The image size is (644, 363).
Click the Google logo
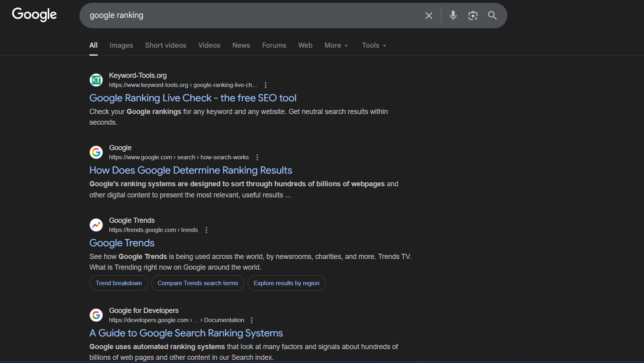click(x=34, y=15)
